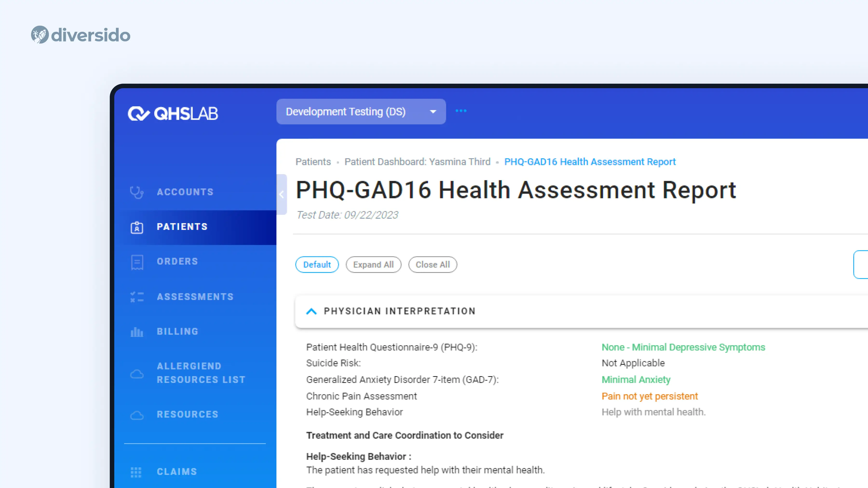Open Billing via the bar chart icon
Image resolution: width=868 pixels, height=488 pixels.
[137, 332]
